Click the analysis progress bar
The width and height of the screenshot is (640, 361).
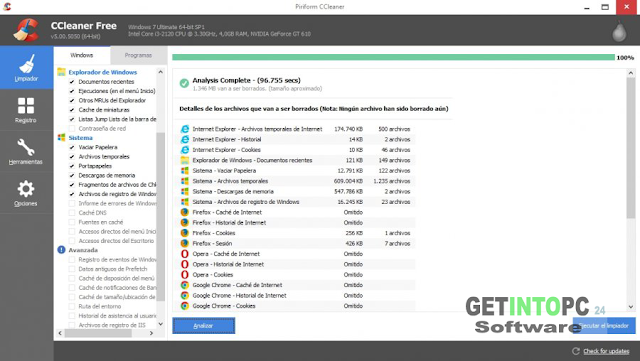(393, 57)
